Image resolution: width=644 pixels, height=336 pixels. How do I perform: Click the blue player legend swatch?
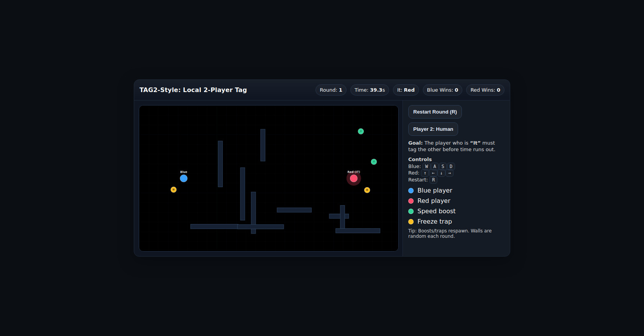(x=411, y=191)
